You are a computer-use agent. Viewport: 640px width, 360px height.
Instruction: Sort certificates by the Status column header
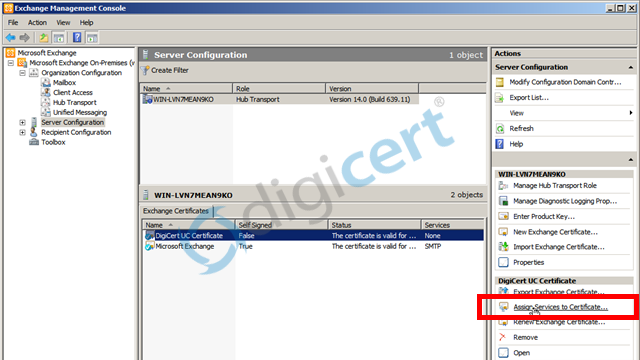tap(374, 225)
